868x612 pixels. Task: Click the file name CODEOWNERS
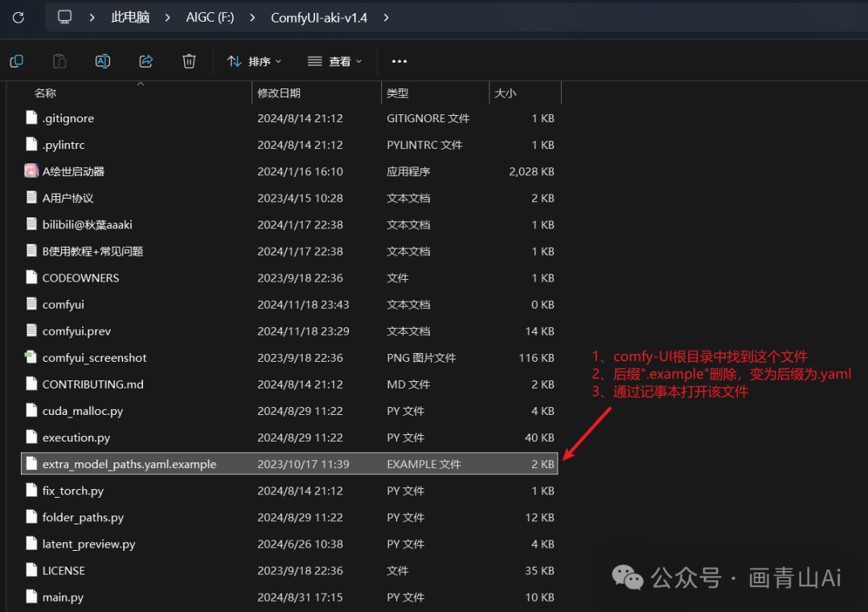point(81,278)
